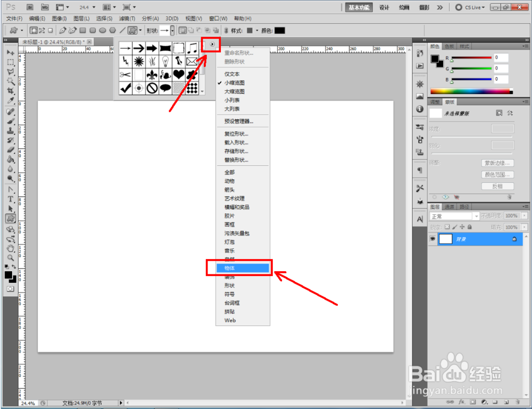
Task: Toggle lock all in layers panel
Action: click(470, 227)
